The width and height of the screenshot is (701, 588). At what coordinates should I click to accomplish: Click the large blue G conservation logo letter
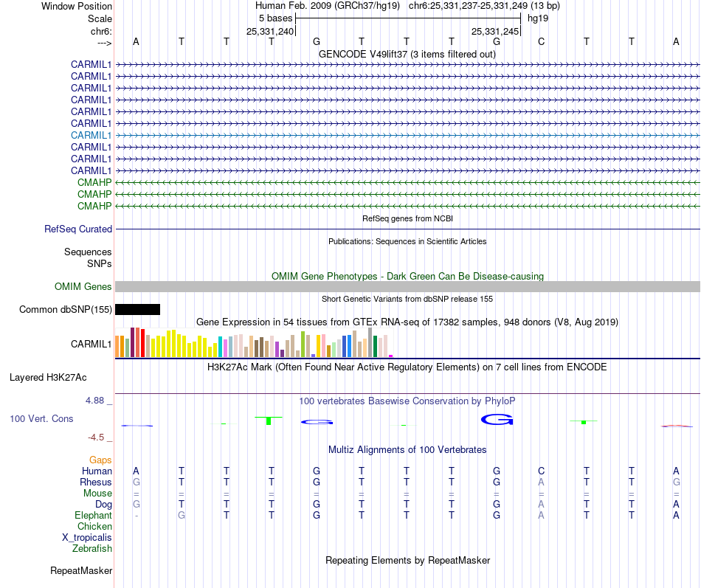[x=497, y=420]
